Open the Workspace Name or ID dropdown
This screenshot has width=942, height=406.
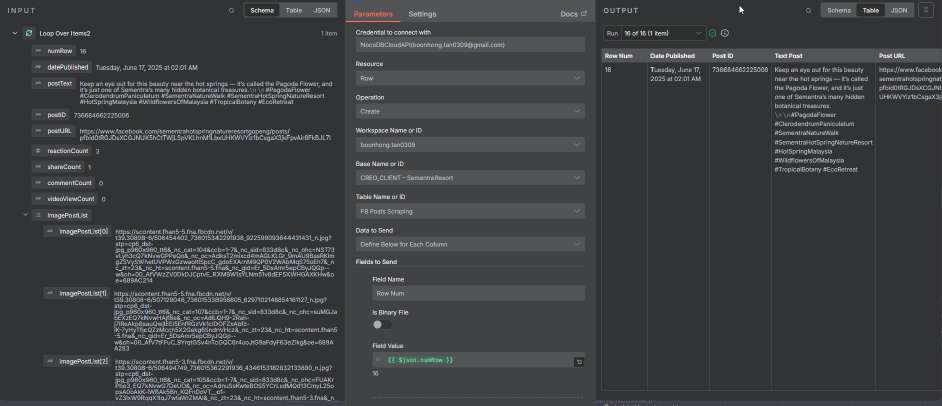coord(470,145)
